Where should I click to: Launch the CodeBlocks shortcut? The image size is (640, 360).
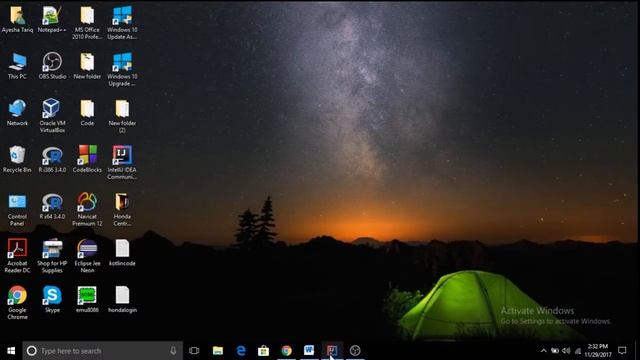tap(87, 160)
